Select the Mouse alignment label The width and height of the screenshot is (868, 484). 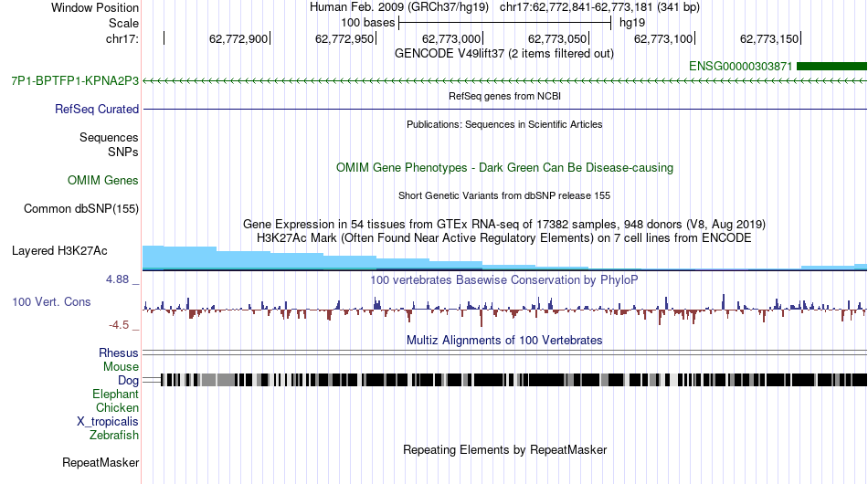pos(121,367)
